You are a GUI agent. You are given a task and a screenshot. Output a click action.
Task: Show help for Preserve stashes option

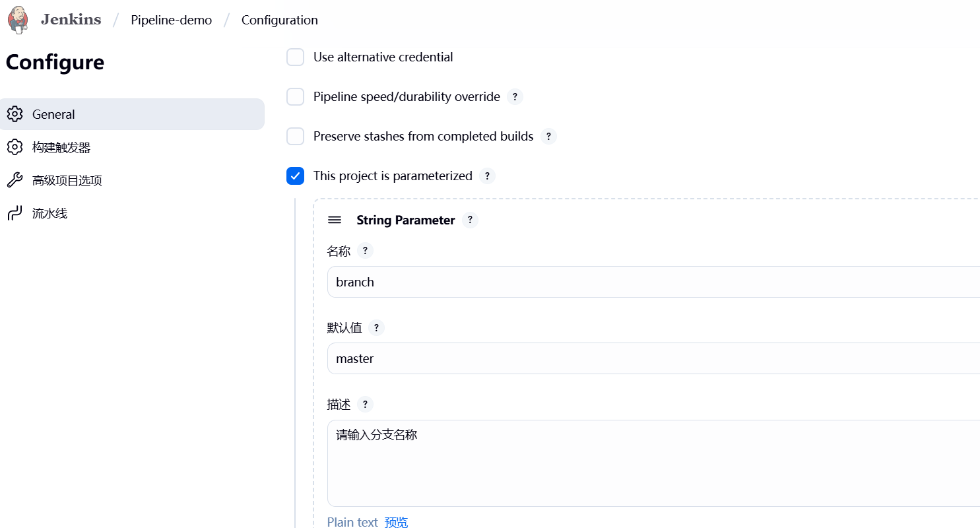[x=548, y=137]
